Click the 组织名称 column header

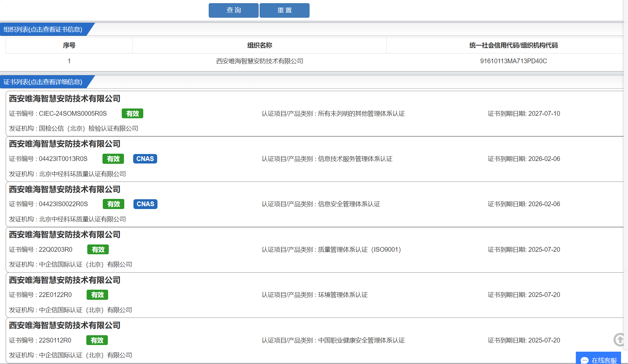tap(260, 45)
